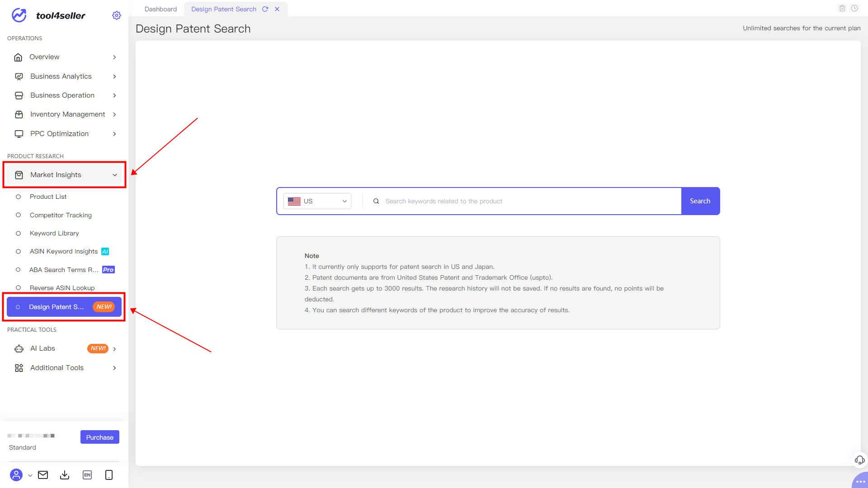This screenshot has width=868, height=488.
Task: Open the mail messages icon
Action: pos(43,475)
